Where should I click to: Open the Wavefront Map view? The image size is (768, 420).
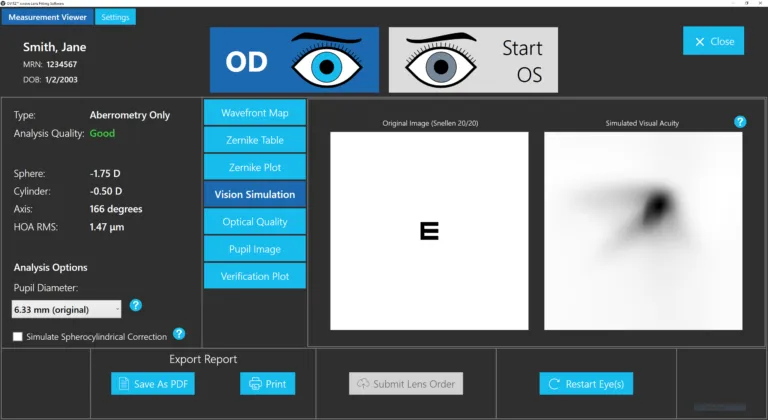click(255, 113)
